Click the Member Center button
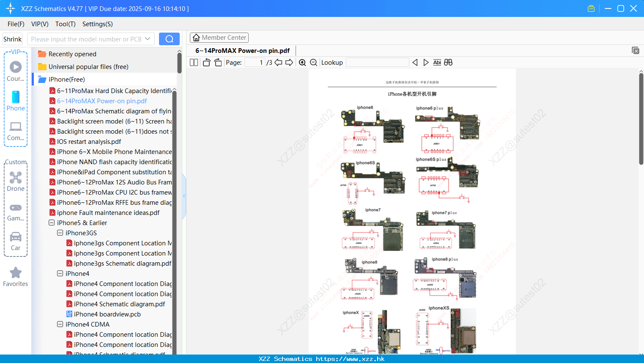 pos(219,38)
